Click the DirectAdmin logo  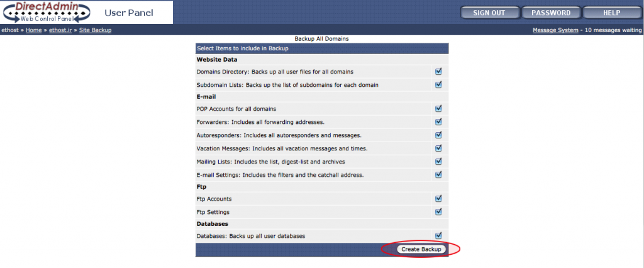47,13
